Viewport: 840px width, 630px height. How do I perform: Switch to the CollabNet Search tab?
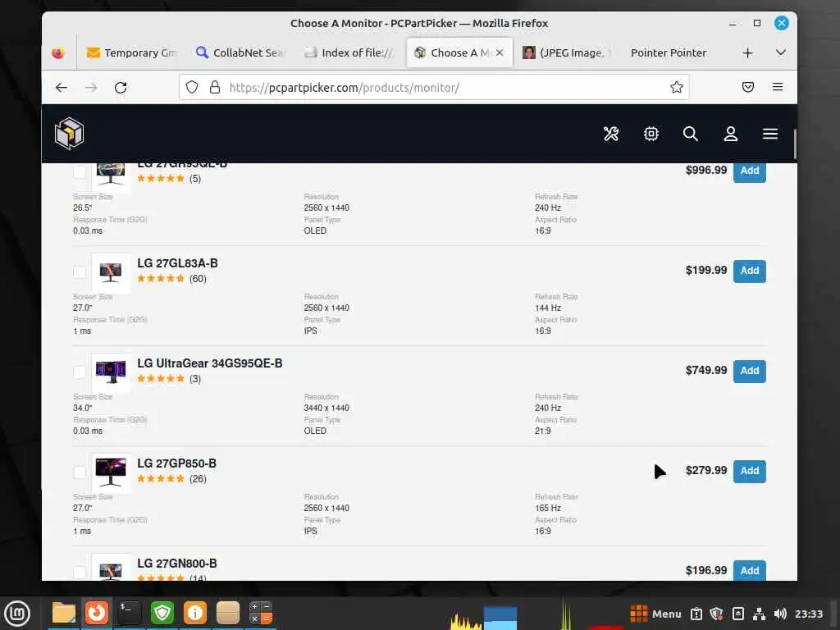[240, 52]
